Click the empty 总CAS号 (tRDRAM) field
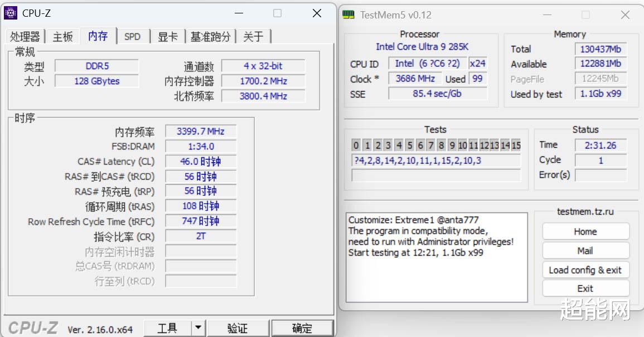The height and width of the screenshot is (337, 644). (201, 266)
